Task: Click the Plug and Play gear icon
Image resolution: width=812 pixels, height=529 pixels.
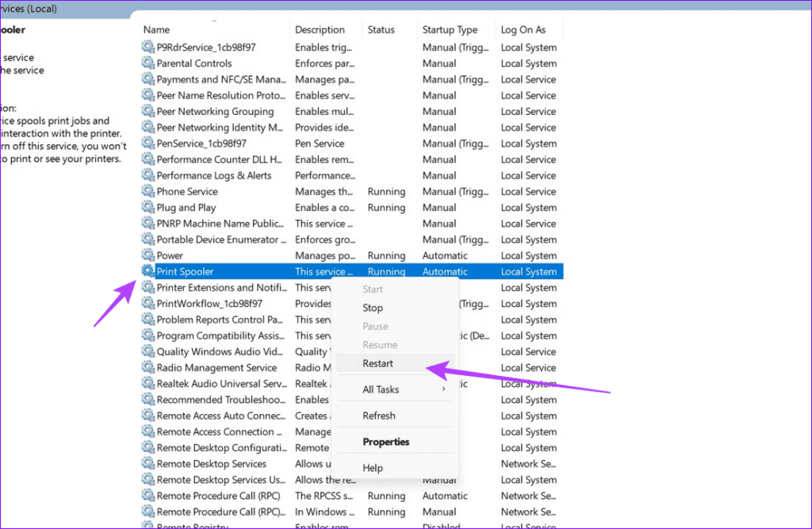Action: click(147, 207)
